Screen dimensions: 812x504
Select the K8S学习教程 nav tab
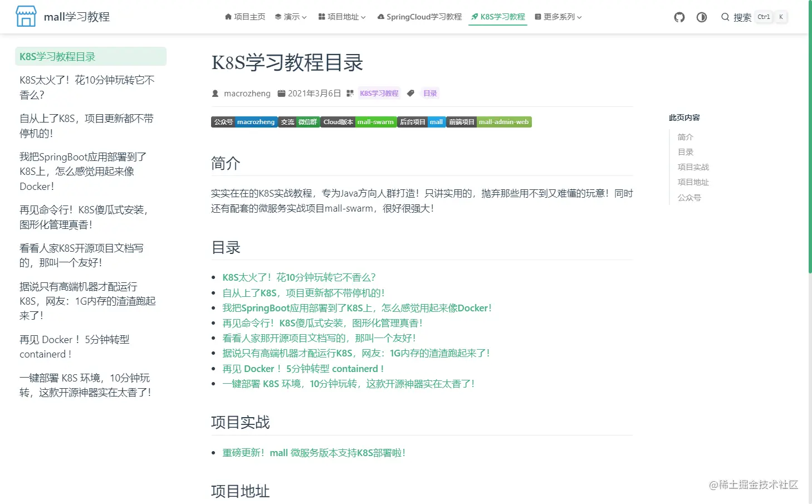coord(498,17)
